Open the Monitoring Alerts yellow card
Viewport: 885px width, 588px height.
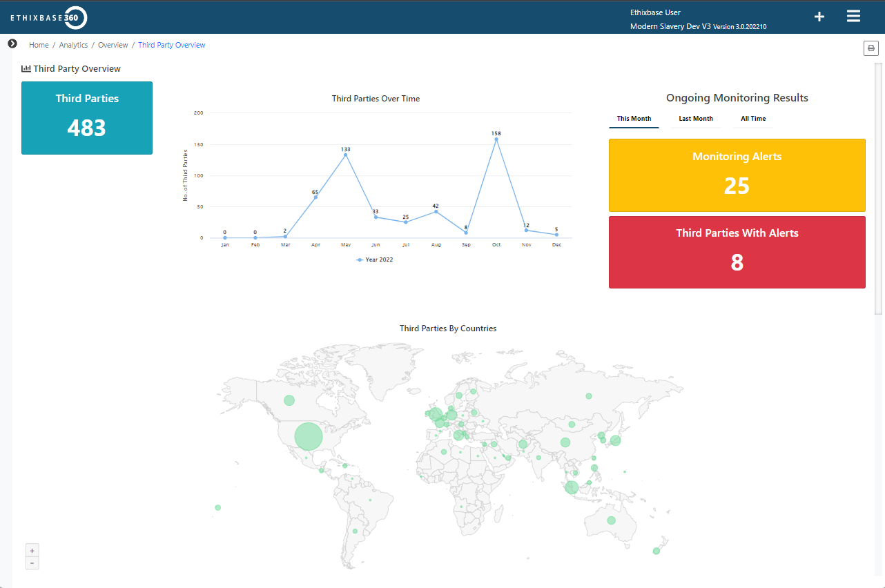coord(737,175)
